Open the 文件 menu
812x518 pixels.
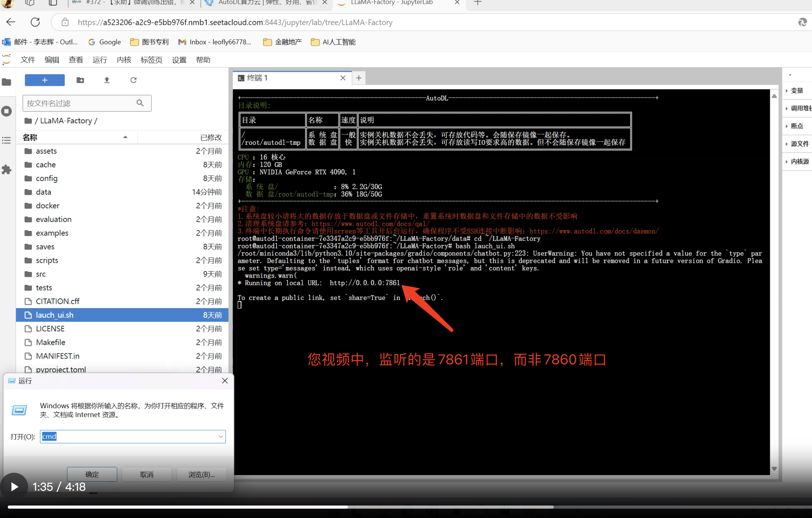[x=28, y=60]
